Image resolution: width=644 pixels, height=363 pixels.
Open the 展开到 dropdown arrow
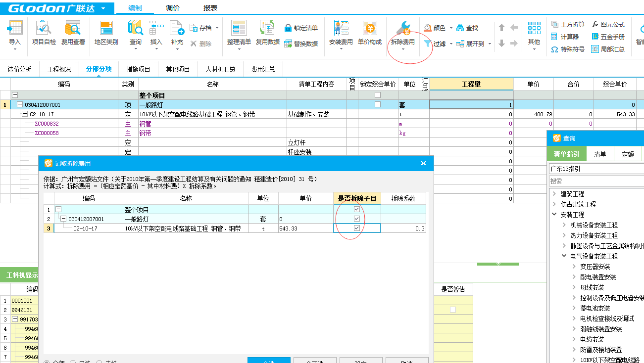point(490,44)
